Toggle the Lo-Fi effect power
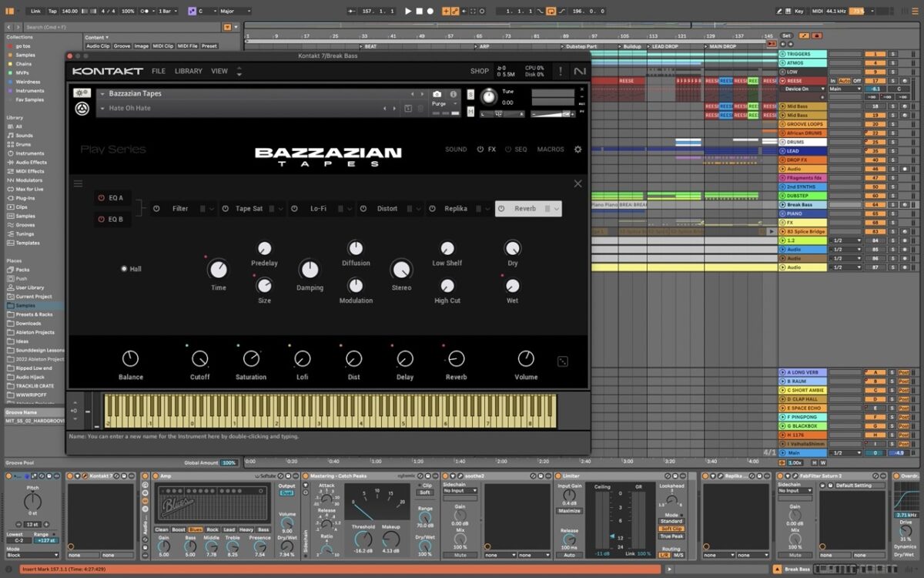The height and width of the screenshot is (578, 924). (295, 209)
